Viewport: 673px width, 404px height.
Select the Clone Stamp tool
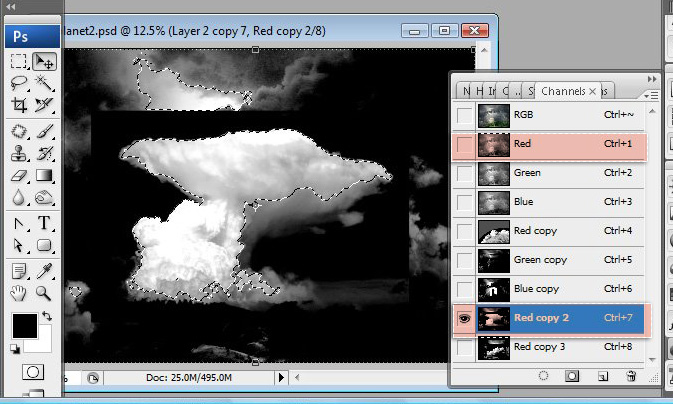18,153
